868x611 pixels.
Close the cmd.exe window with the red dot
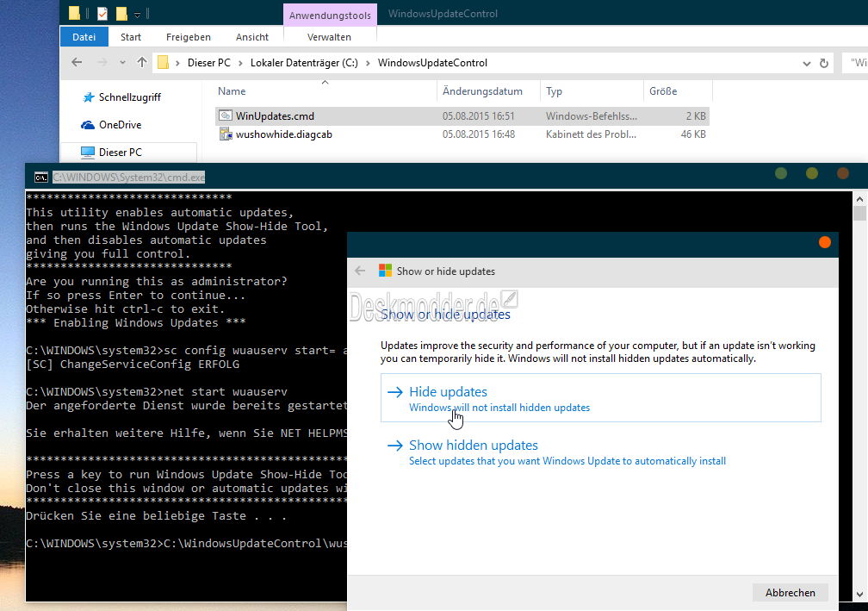pyautogui.click(x=842, y=174)
